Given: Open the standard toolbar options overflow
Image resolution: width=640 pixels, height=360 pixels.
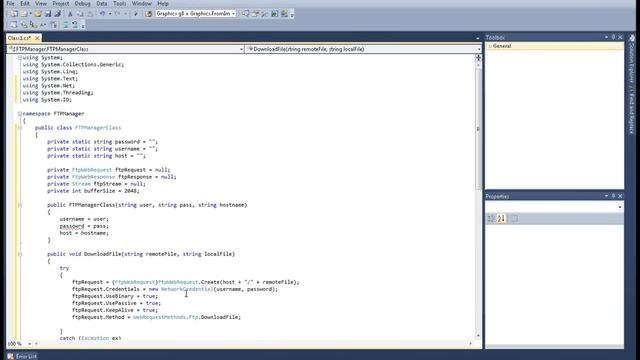Looking at the screenshot, I should 292,15.
